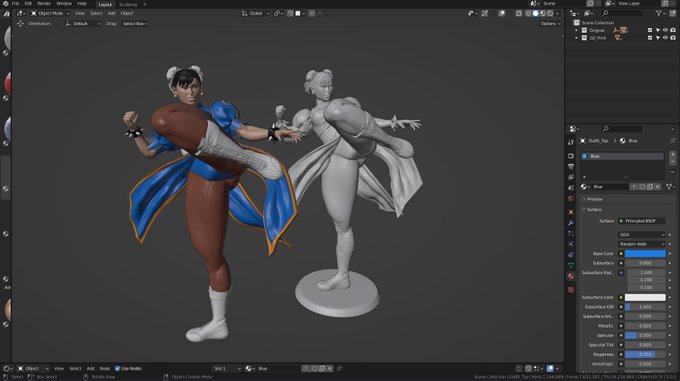The height and width of the screenshot is (381, 680).
Task: Open the Object Mode dropdown
Action: 50,13
